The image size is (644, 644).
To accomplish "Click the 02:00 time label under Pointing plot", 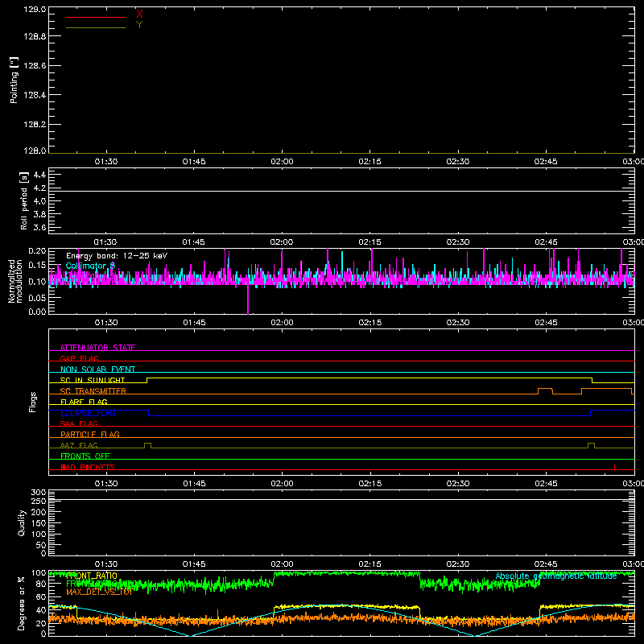I will [282, 162].
